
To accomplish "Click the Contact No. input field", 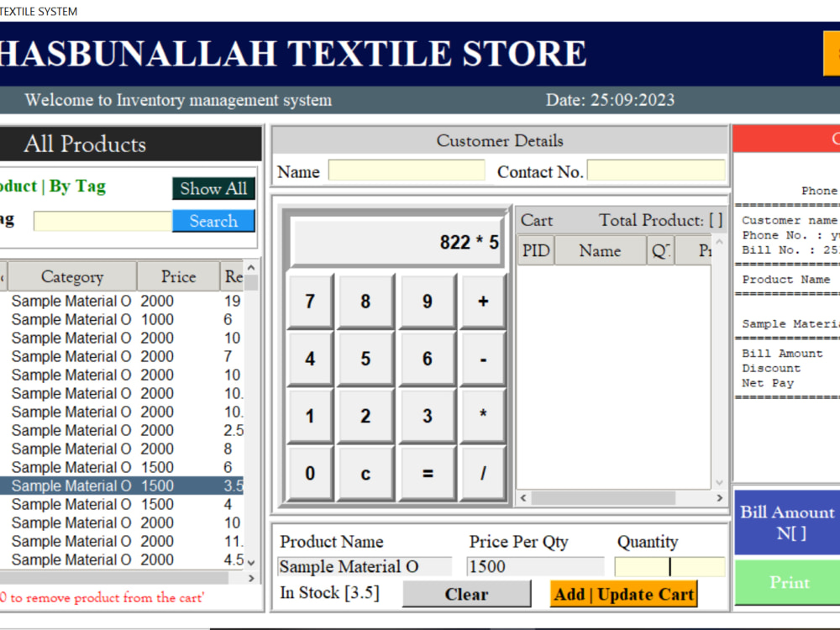I will click(656, 171).
